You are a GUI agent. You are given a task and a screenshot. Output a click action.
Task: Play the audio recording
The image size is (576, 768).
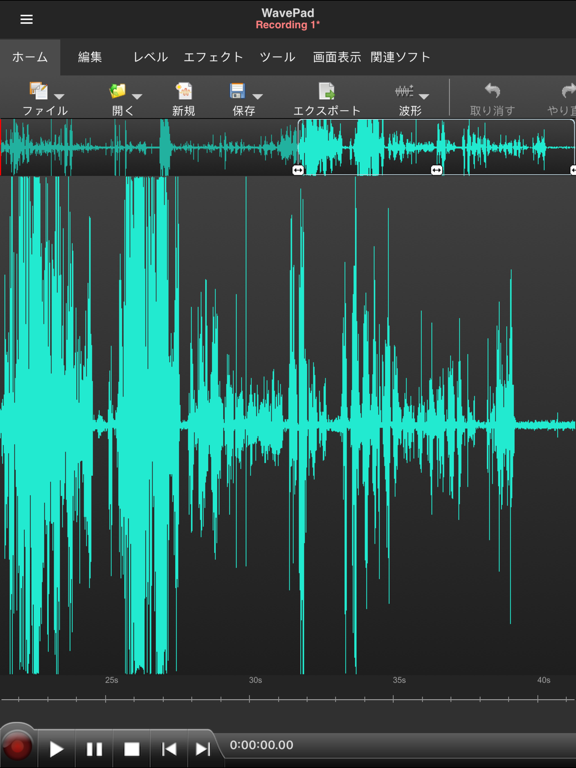pyautogui.click(x=56, y=749)
